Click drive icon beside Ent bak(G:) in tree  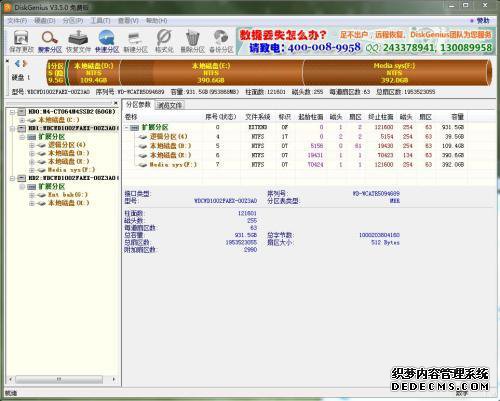pos(41,195)
